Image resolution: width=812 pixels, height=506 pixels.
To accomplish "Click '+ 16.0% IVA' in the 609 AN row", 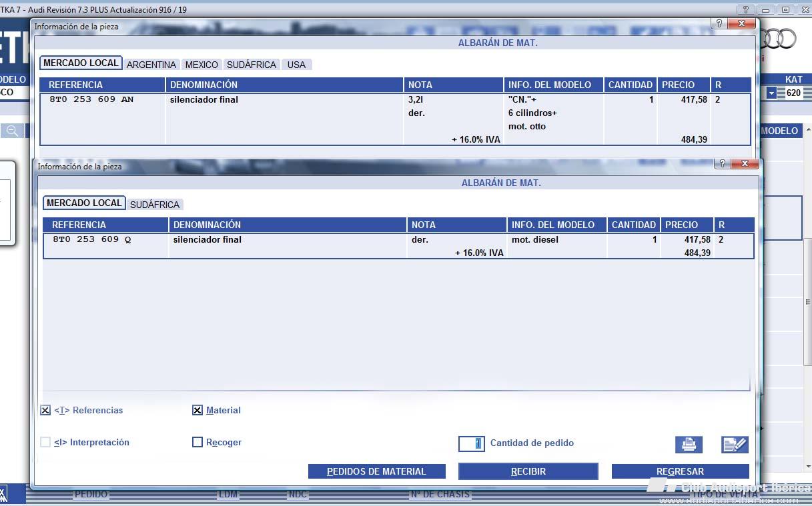I will pyautogui.click(x=476, y=140).
